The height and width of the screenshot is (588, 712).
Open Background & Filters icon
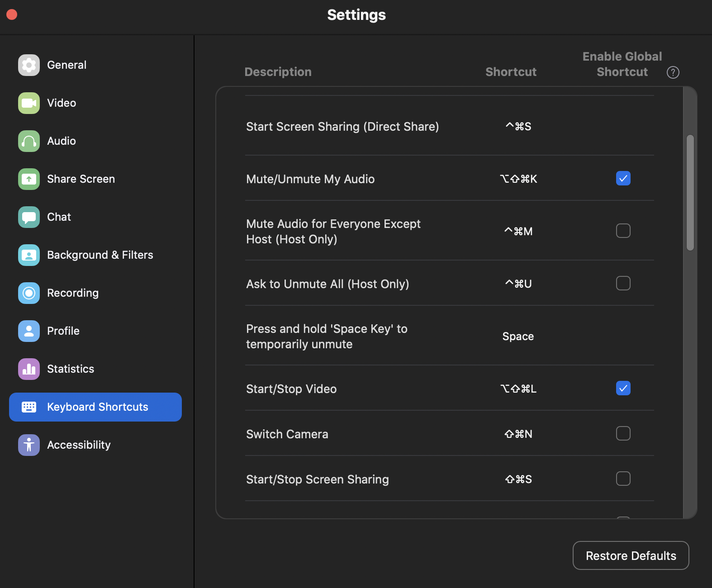click(x=29, y=255)
